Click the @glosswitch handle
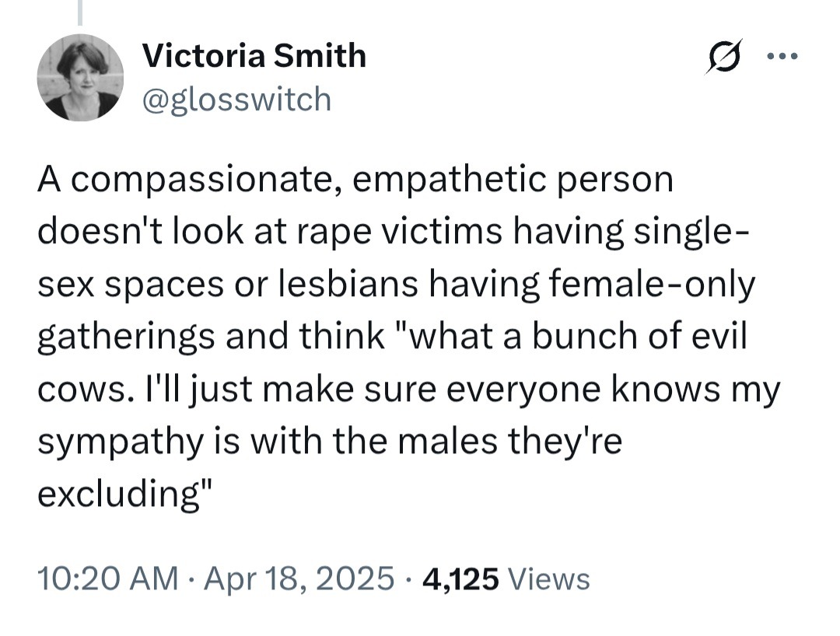Screen dimensions: 840x636 pos(237,100)
